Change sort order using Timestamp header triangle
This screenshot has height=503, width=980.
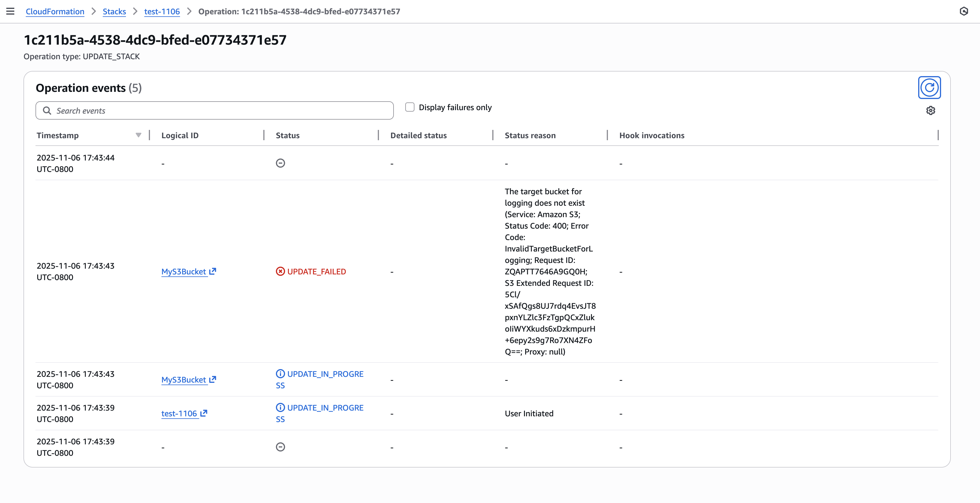coord(138,135)
